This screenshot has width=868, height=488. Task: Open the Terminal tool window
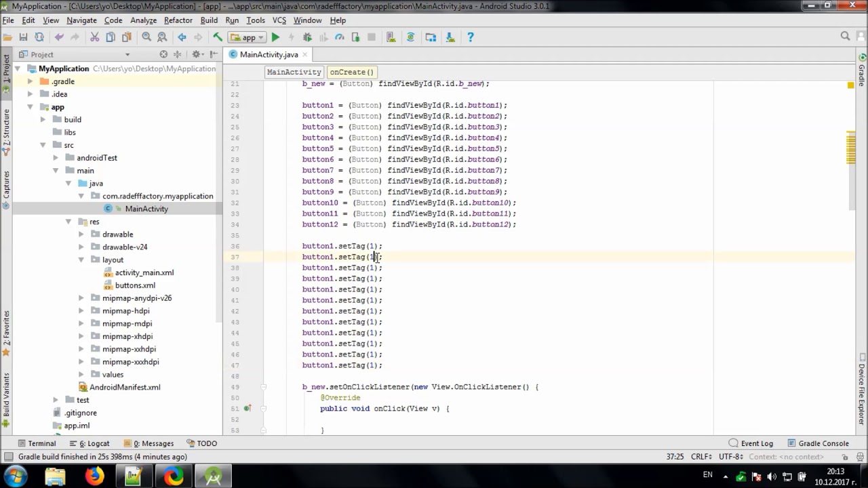tap(37, 443)
